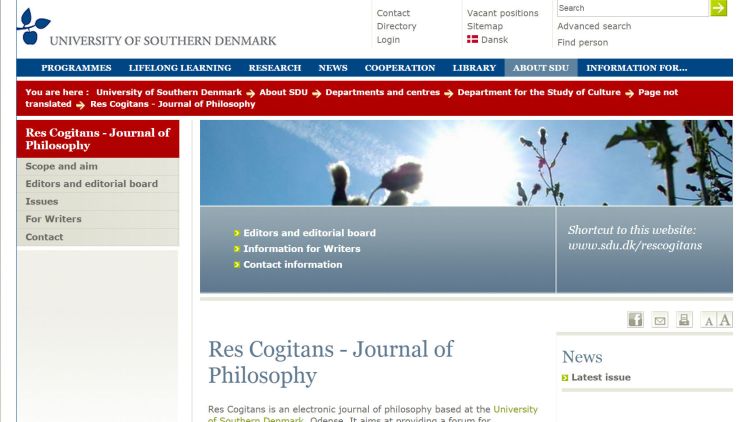Open the Information For... menu
Image resolution: width=747 pixels, height=422 pixels.
pyautogui.click(x=636, y=68)
